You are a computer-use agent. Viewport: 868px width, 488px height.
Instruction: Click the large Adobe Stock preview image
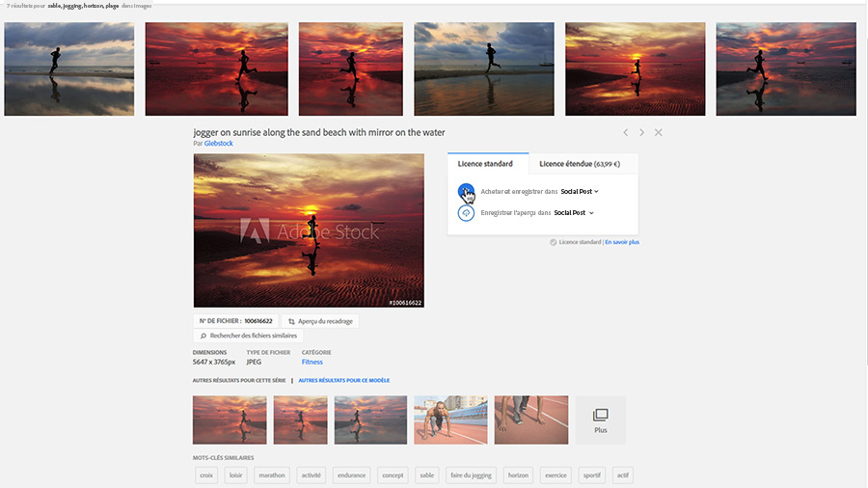point(309,230)
